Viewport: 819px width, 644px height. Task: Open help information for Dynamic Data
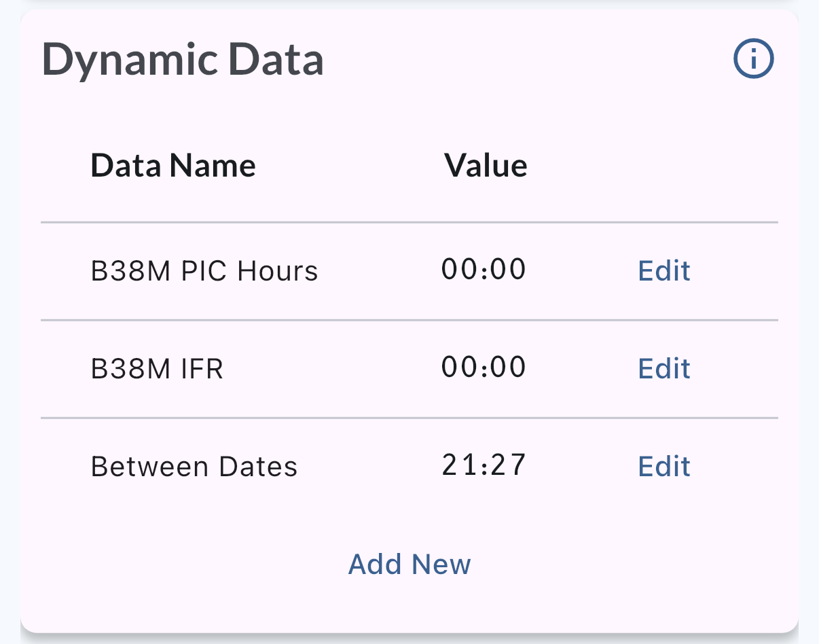tap(753, 60)
